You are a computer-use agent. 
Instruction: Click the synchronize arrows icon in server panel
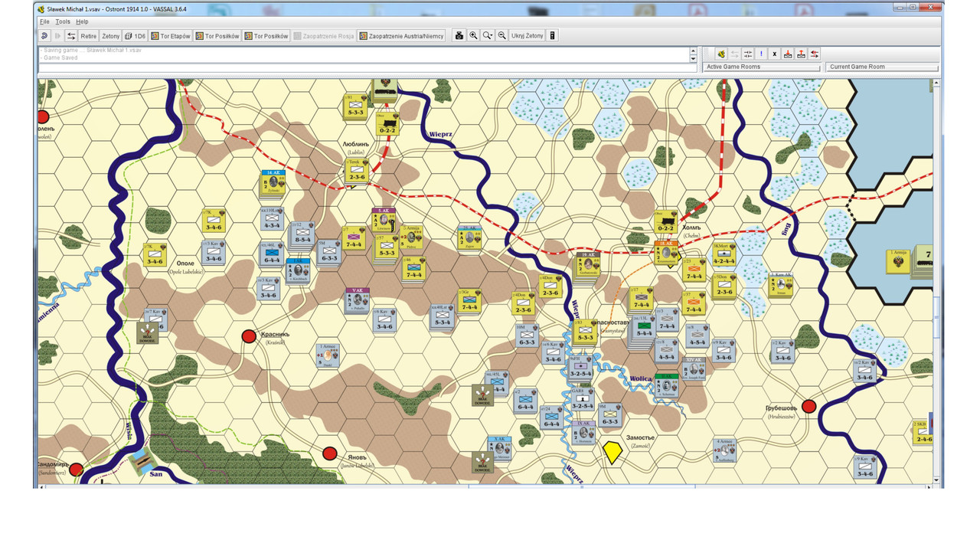click(748, 54)
